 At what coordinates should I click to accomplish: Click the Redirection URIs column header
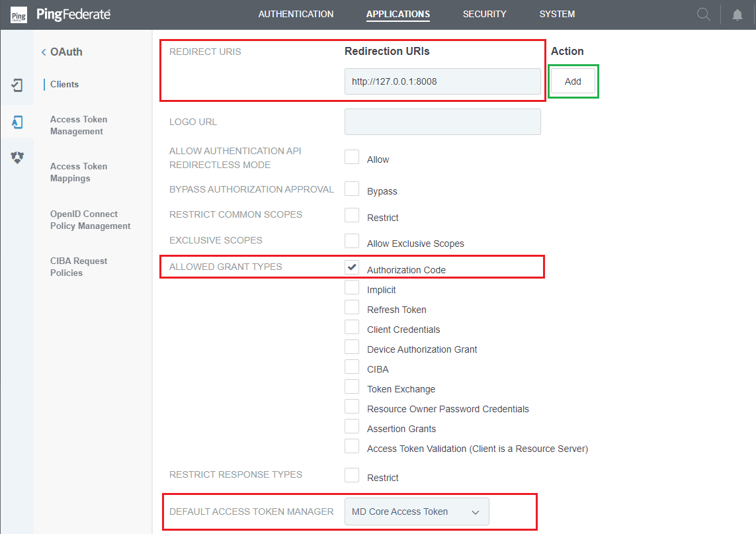click(x=387, y=51)
